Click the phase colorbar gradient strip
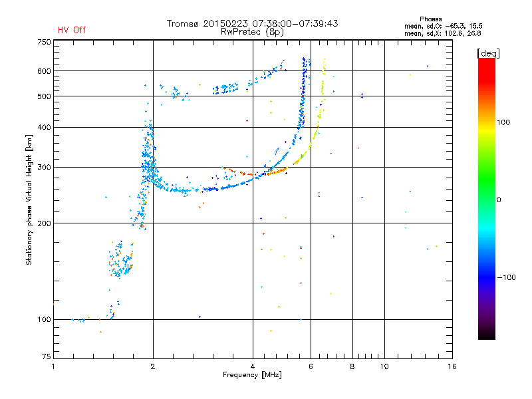This screenshot has height=399, width=532. click(487, 198)
